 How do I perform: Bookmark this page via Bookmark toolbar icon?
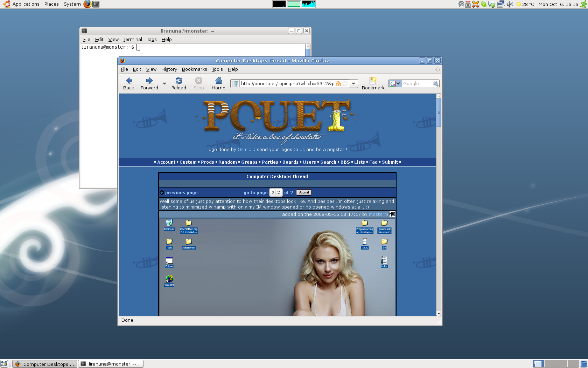coord(373,83)
